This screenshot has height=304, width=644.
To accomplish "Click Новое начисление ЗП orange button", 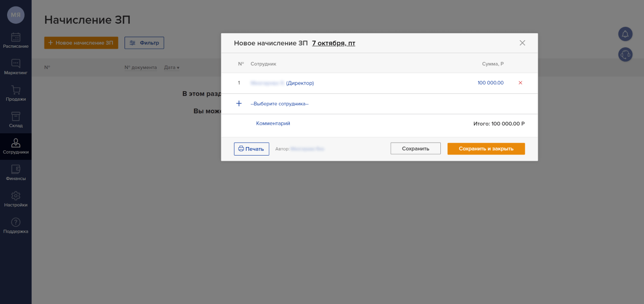I will 81,43.
